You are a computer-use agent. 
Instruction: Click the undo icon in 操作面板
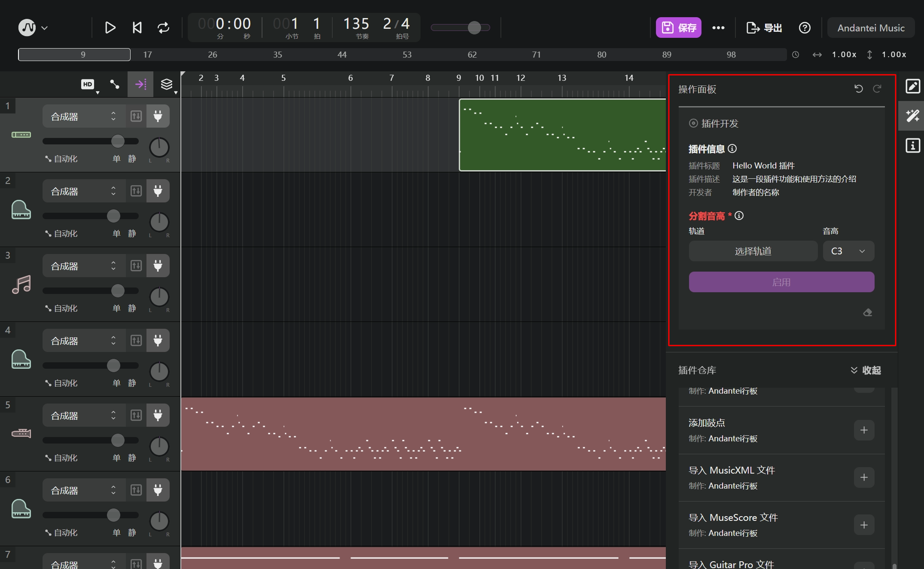(x=858, y=89)
